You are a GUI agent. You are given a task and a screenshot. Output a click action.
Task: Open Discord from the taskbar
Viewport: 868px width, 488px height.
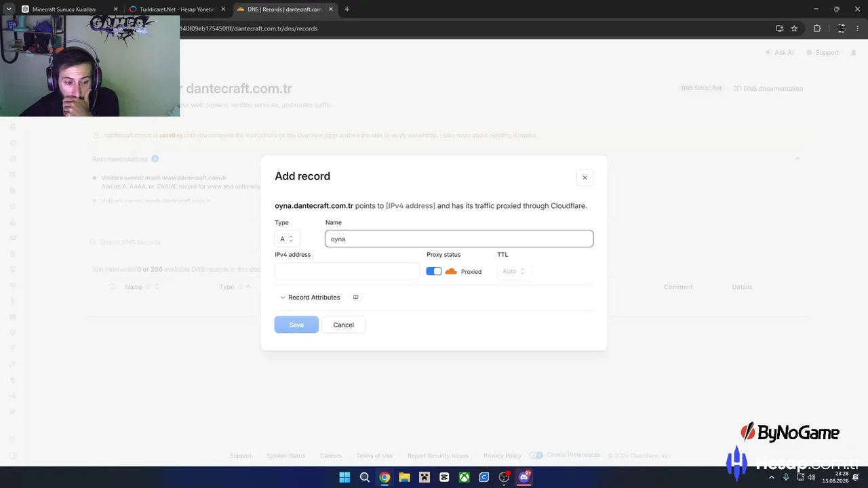(524, 477)
